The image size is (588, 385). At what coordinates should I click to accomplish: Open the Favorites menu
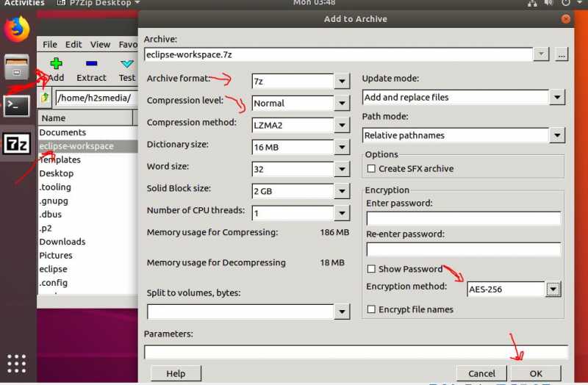[x=128, y=45]
